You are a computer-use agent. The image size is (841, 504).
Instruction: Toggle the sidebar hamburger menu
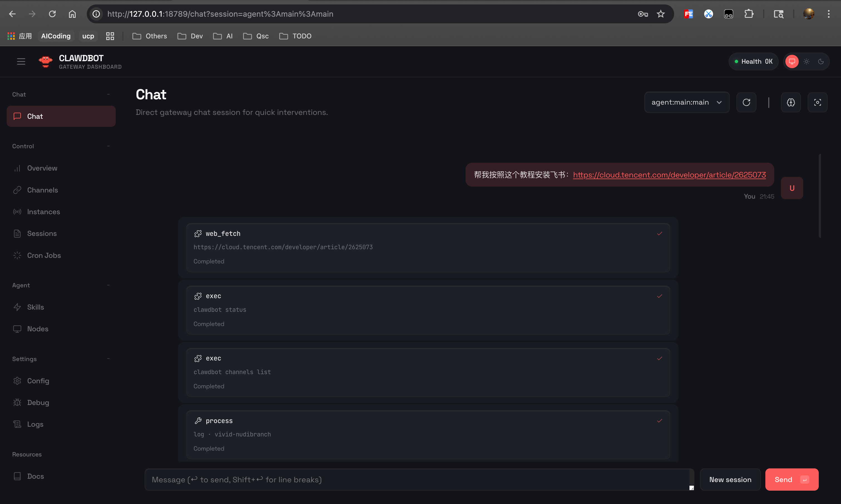pyautogui.click(x=21, y=61)
